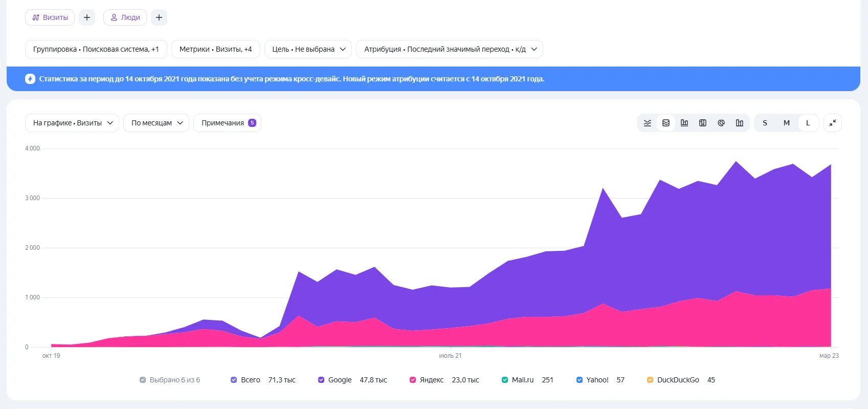Set chart size to L
The image size is (868, 409).
click(x=808, y=123)
